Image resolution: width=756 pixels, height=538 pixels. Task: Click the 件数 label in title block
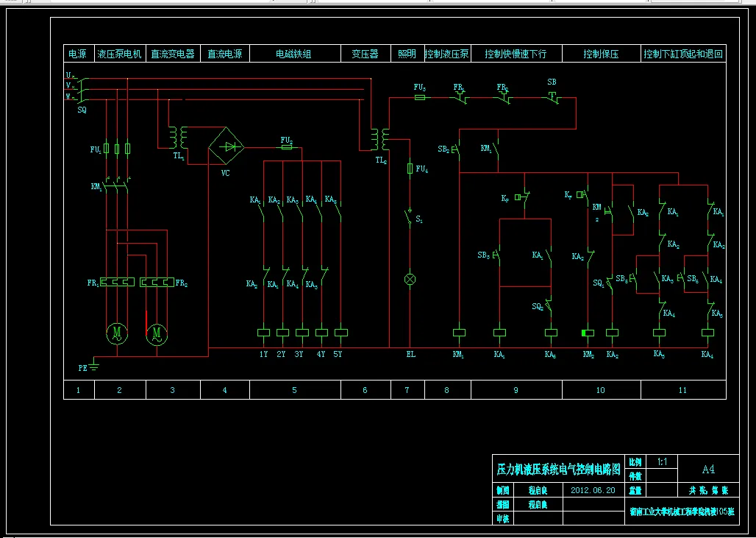tap(635, 476)
